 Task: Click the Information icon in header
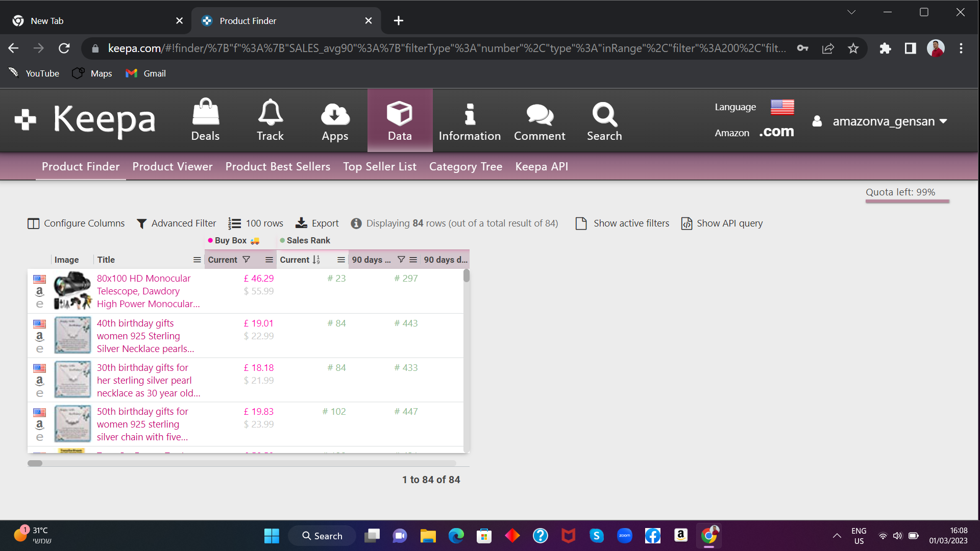pos(470,114)
